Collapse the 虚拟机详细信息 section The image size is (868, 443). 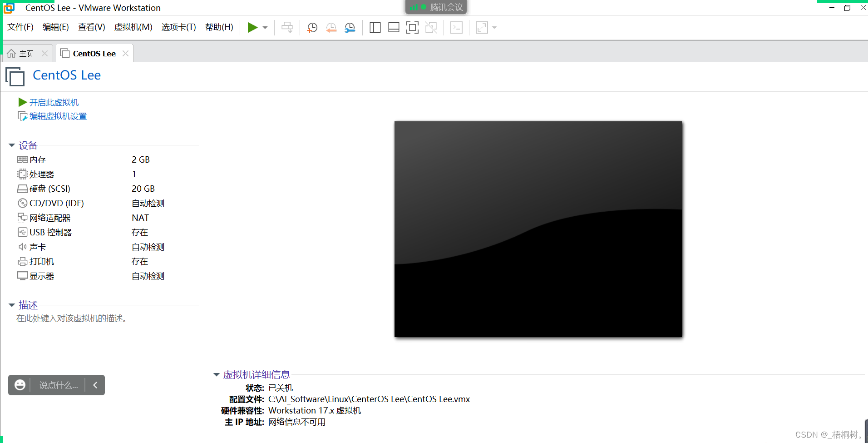[217, 374]
